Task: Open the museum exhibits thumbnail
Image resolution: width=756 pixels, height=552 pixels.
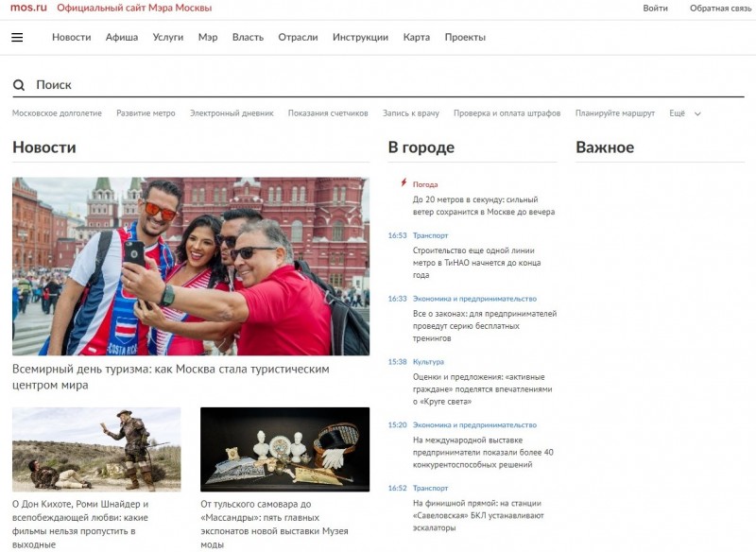Action: coord(285,449)
